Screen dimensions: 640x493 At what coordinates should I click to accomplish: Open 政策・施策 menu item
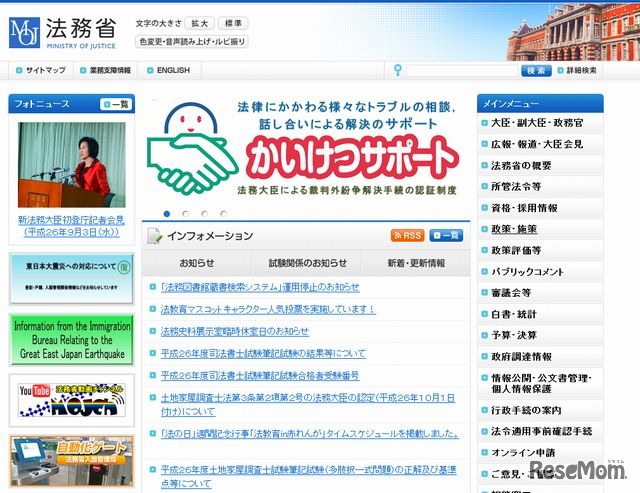coord(540,229)
